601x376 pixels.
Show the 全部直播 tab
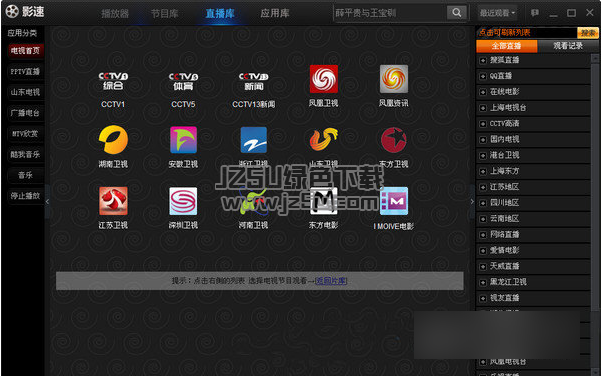pyautogui.click(x=506, y=46)
